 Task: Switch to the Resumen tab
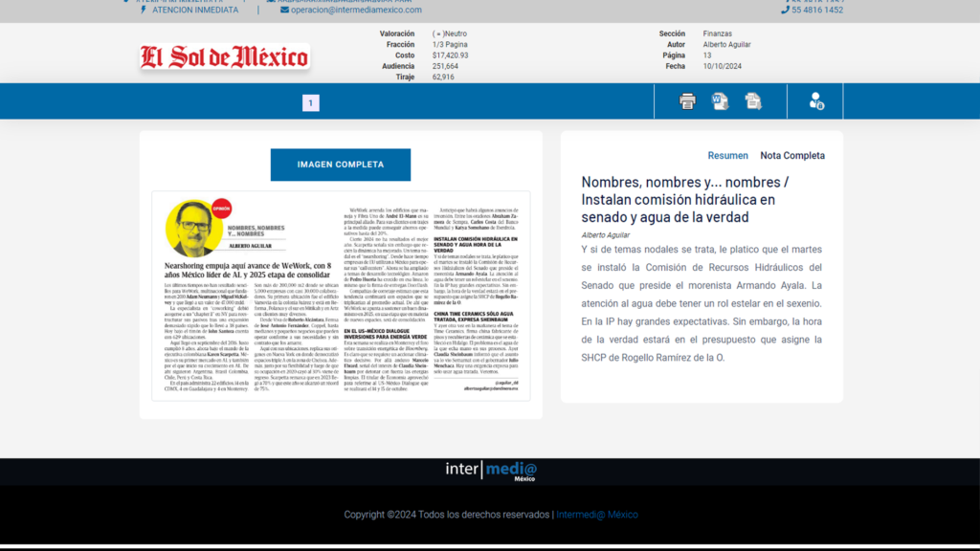coord(727,156)
